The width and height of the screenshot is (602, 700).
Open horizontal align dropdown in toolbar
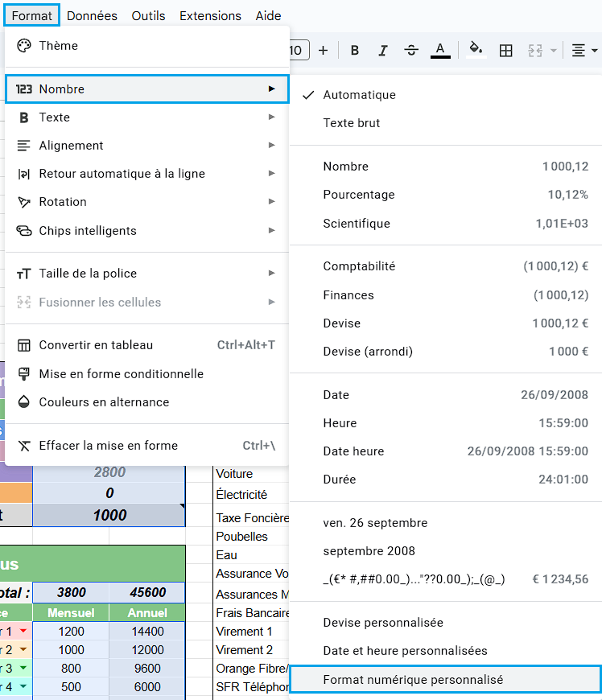tap(584, 51)
